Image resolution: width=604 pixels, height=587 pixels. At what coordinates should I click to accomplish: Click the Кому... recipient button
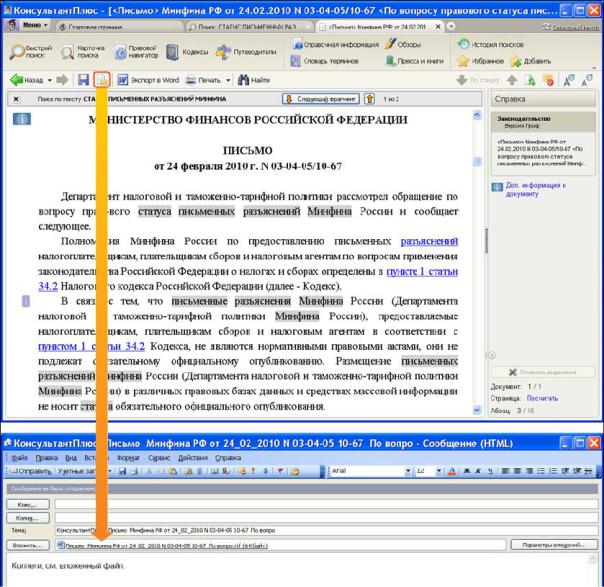(28, 504)
